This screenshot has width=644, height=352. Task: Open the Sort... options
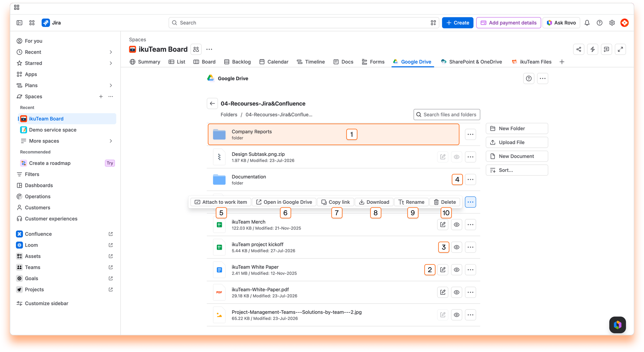517,170
